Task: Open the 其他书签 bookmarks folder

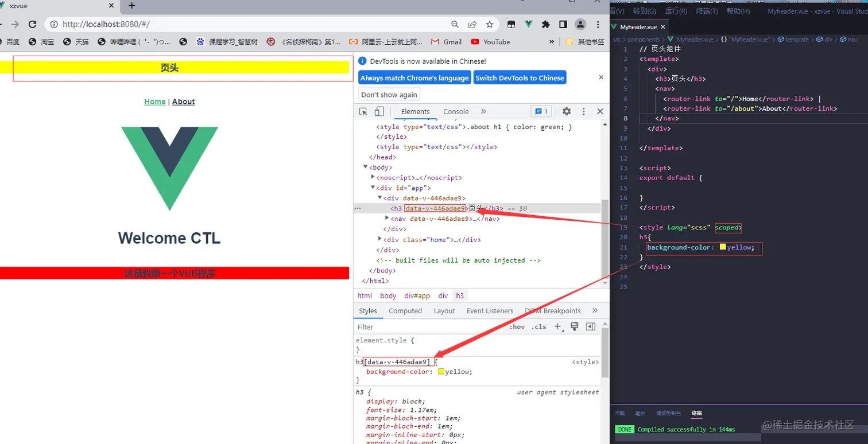Action: [x=585, y=42]
